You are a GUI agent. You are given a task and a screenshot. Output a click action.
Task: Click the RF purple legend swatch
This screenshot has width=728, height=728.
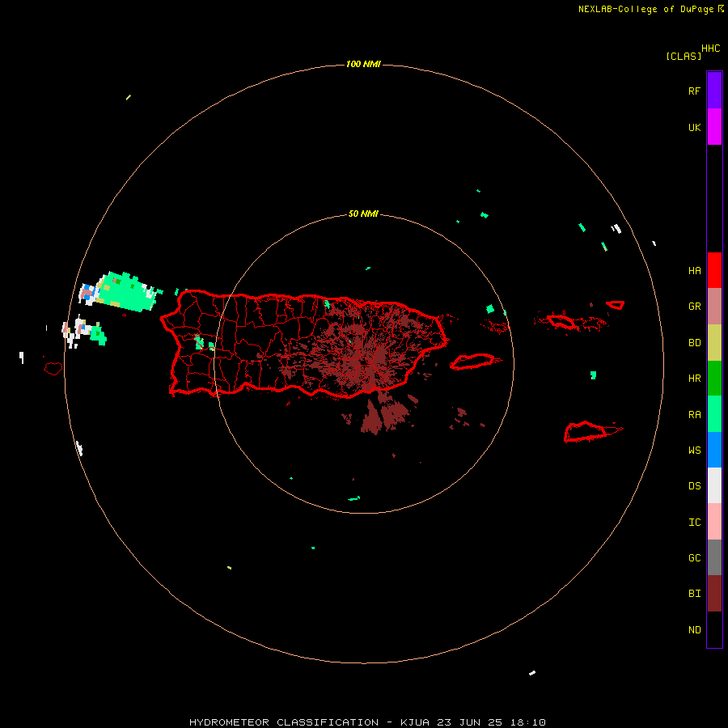714,90
